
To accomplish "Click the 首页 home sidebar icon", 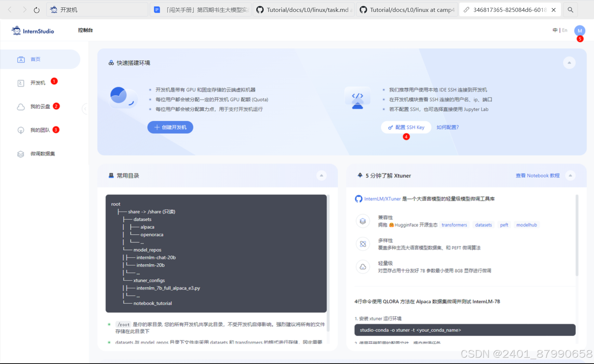I will (x=21, y=59).
